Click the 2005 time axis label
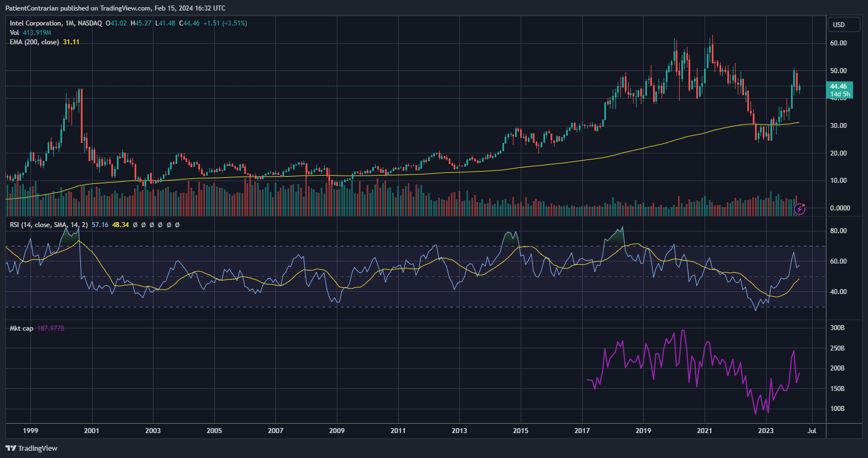 click(x=214, y=431)
